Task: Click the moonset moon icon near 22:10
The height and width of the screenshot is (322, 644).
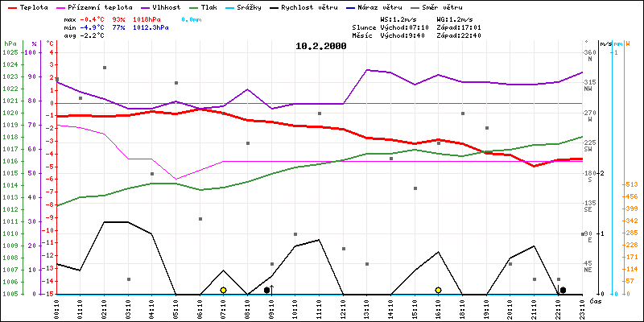Action: (x=563, y=290)
